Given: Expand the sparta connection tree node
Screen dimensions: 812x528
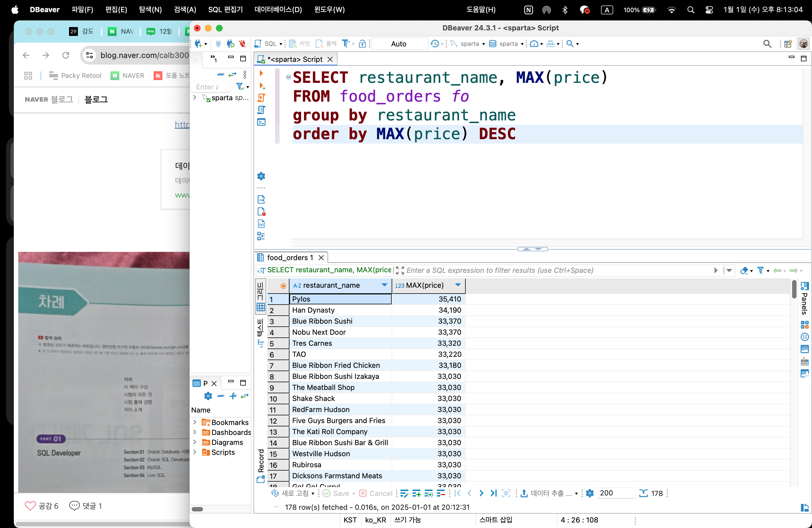Looking at the screenshot, I should 195,97.
